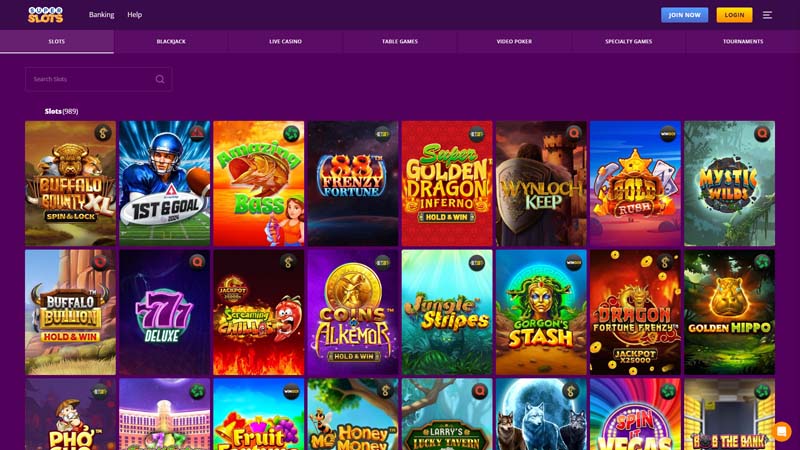Play Golden Hippo game thumbnail
Viewport: 800px width, 450px height.
pos(729,312)
